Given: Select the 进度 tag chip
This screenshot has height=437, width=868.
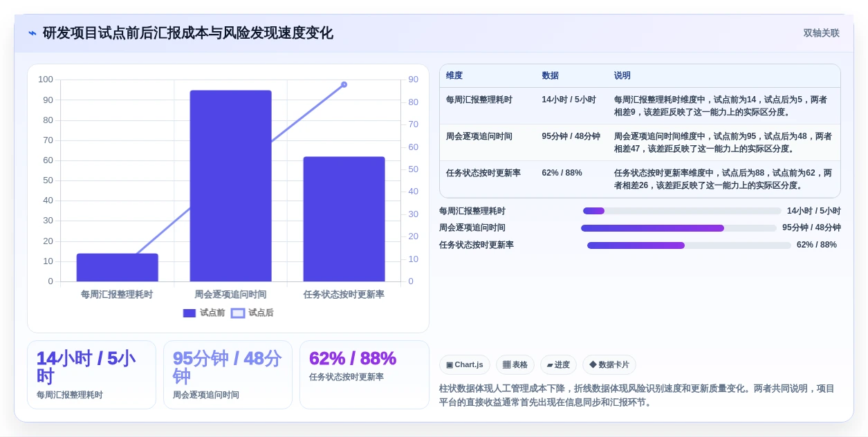Looking at the screenshot, I should (558, 364).
